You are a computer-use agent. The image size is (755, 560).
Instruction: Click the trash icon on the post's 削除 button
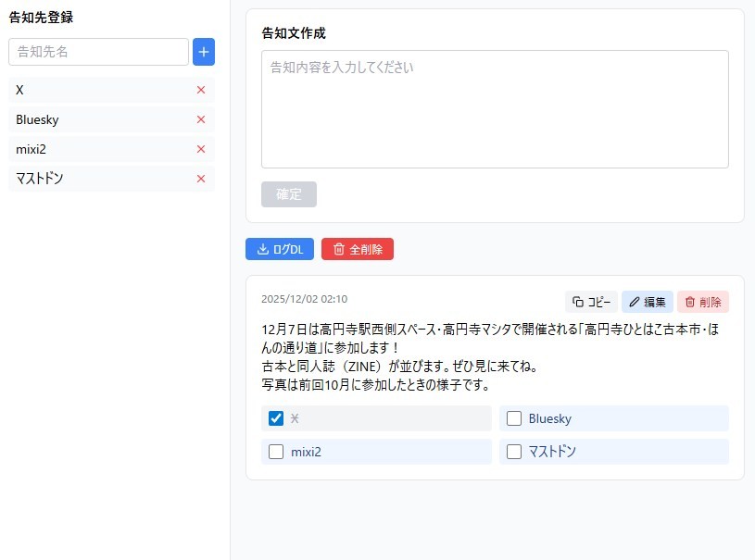(691, 301)
